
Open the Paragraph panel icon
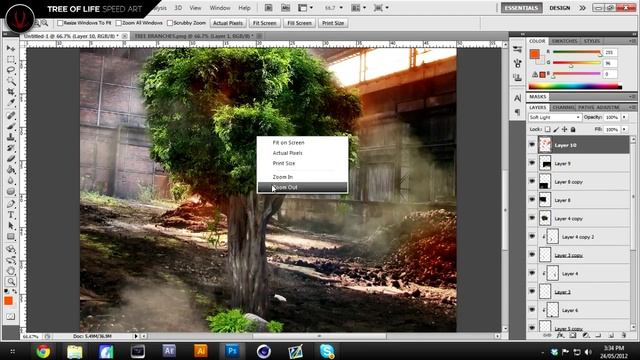coord(518,111)
